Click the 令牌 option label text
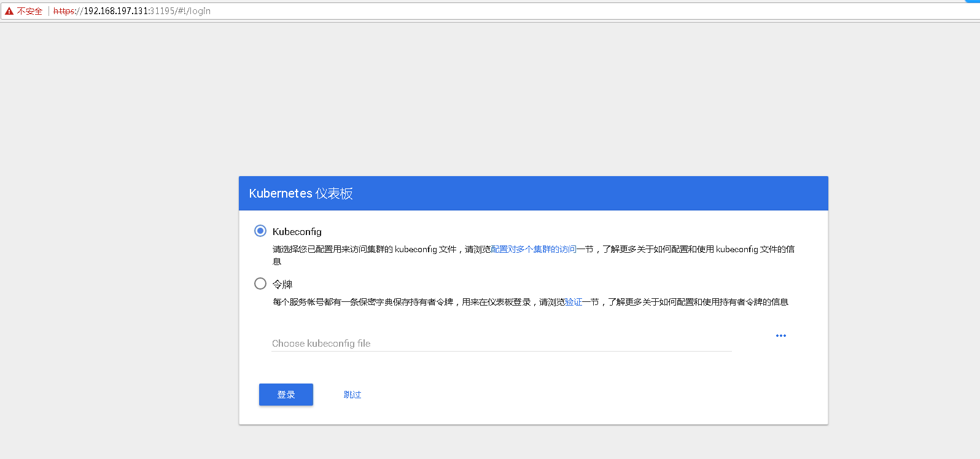The width and height of the screenshot is (980, 459). click(x=282, y=284)
